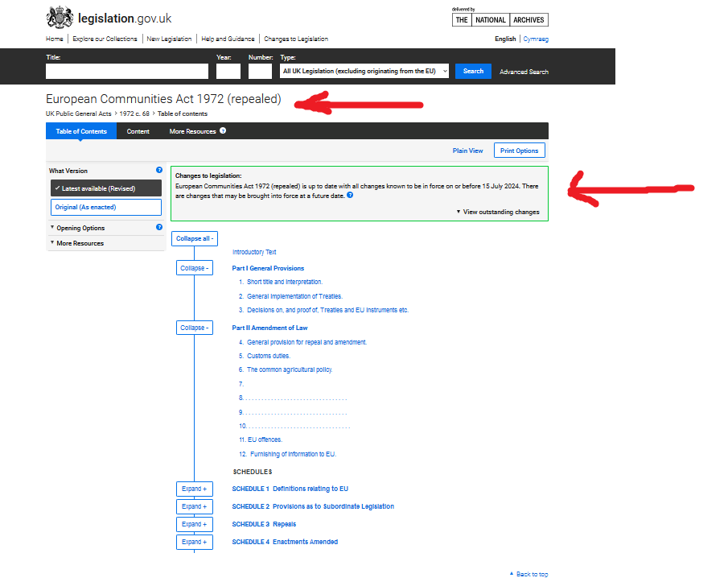Click the blue Search button
Screen dimensions: 728x582
473,71
